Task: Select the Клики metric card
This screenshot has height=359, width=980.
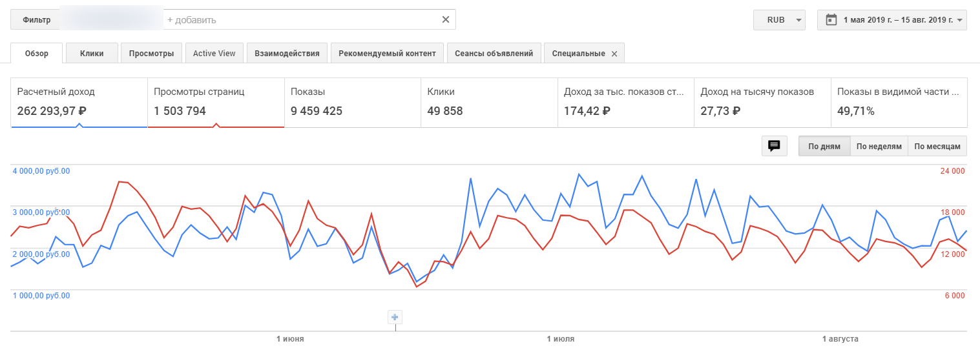Action: coord(488,102)
